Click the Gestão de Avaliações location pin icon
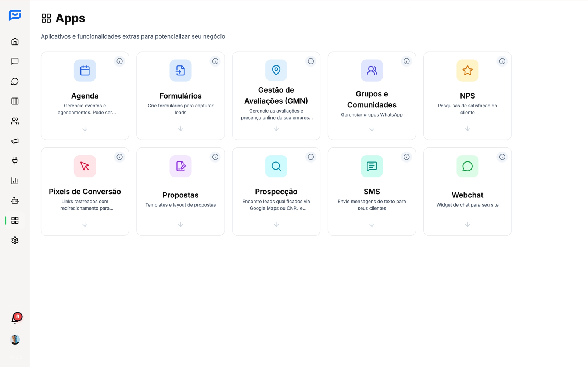This screenshot has width=588, height=367. tap(276, 70)
